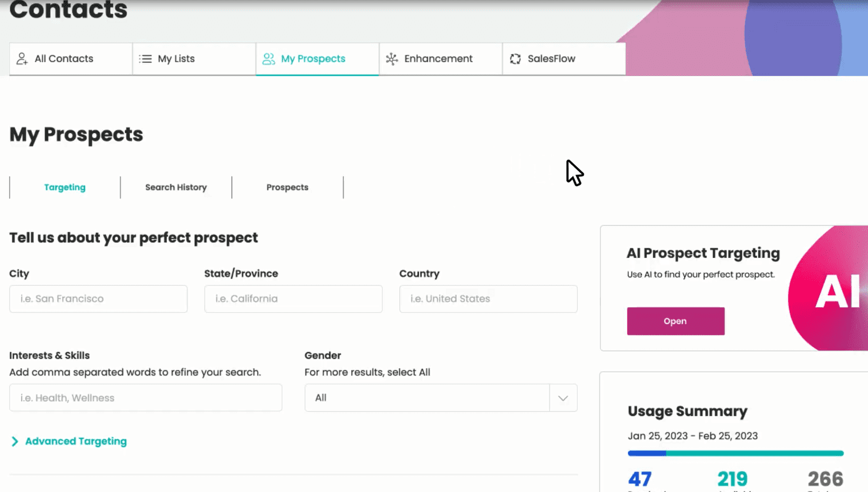Focus the Interests & Skills field
Viewport: 868px width, 492px height.
click(146, 398)
